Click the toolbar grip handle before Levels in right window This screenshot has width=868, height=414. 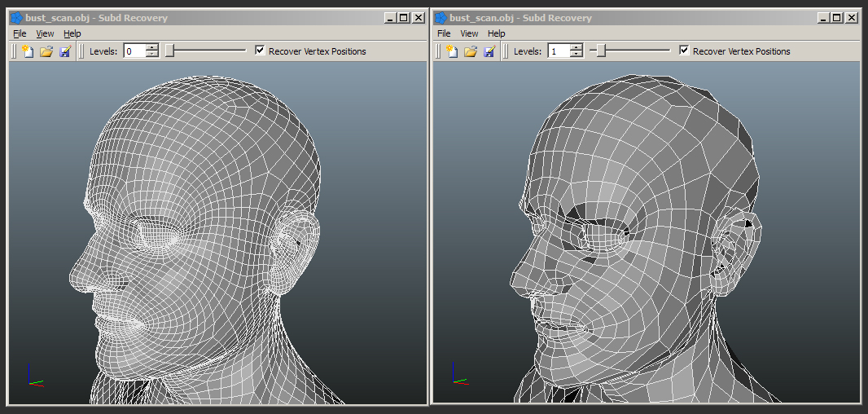[x=506, y=51]
